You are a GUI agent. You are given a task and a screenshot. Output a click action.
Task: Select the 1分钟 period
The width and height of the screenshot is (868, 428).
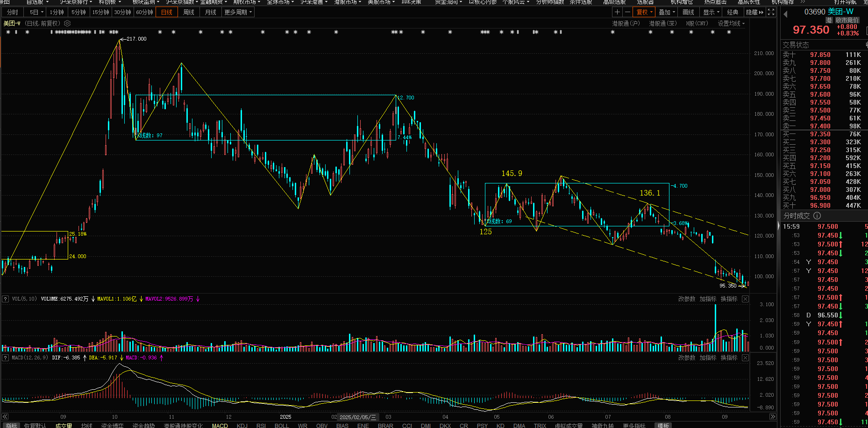pos(57,12)
